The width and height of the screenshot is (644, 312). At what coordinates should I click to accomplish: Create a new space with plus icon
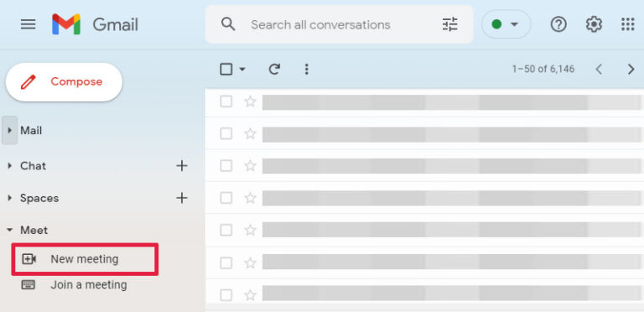pyautogui.click(x=181, y=198)
